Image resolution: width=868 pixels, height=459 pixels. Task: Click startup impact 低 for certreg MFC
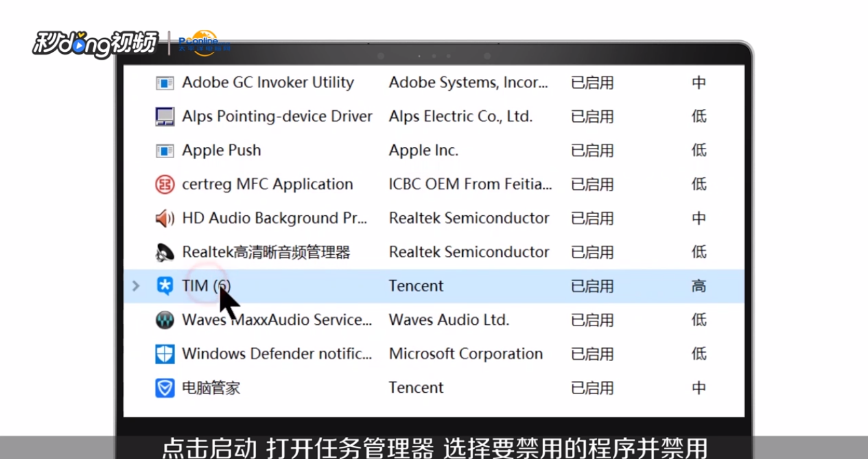(x=699, y=184)
